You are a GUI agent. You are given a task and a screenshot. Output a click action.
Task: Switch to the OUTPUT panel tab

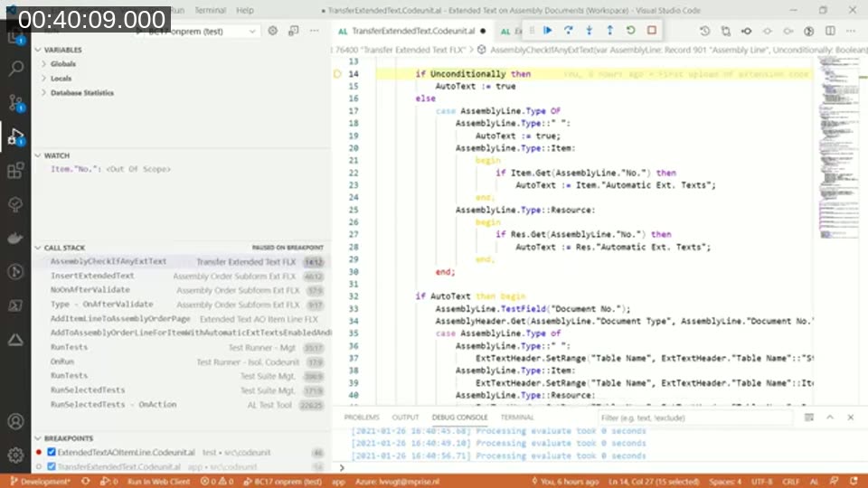click(x=405, y=418)
